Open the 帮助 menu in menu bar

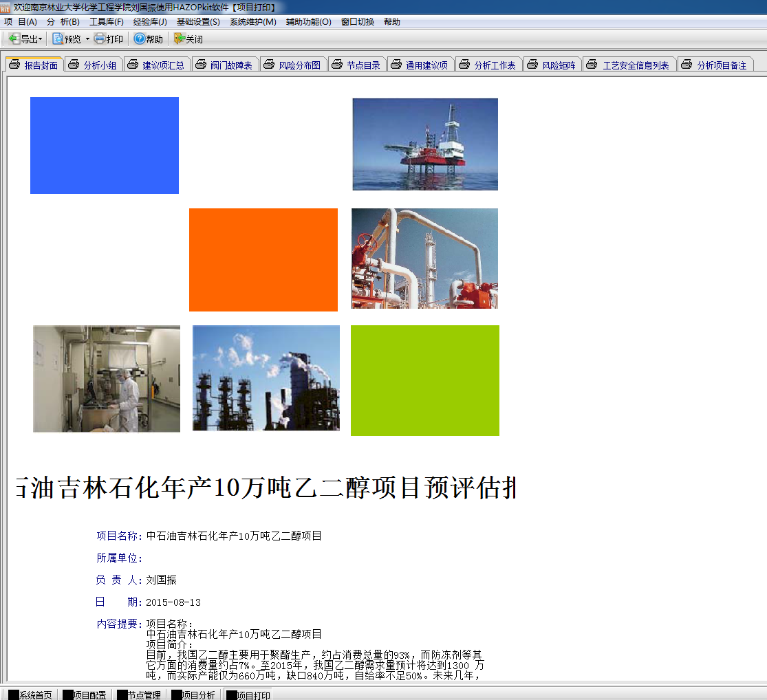tap(392, 21)
